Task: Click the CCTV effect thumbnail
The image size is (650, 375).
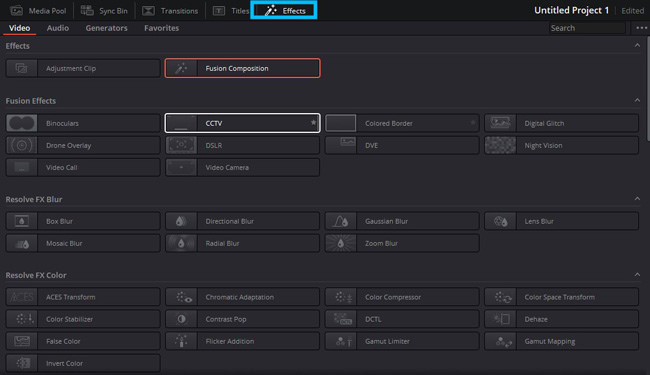Action: coord(181,123)
